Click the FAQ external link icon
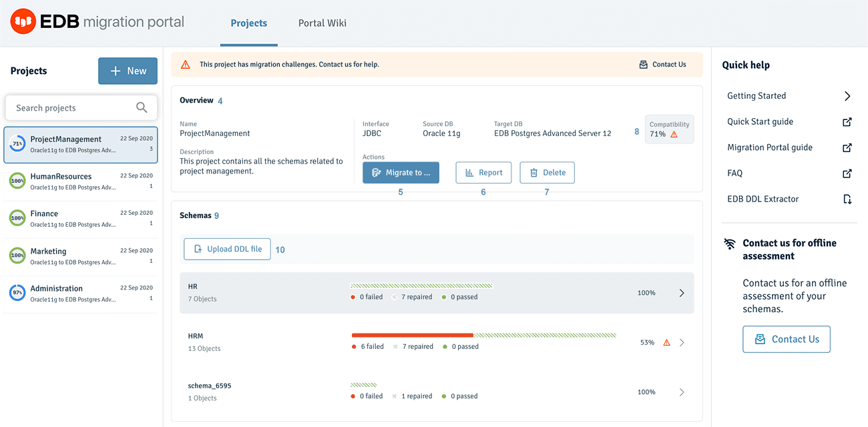This screenshot has width=868, height=427. (847, 173)
